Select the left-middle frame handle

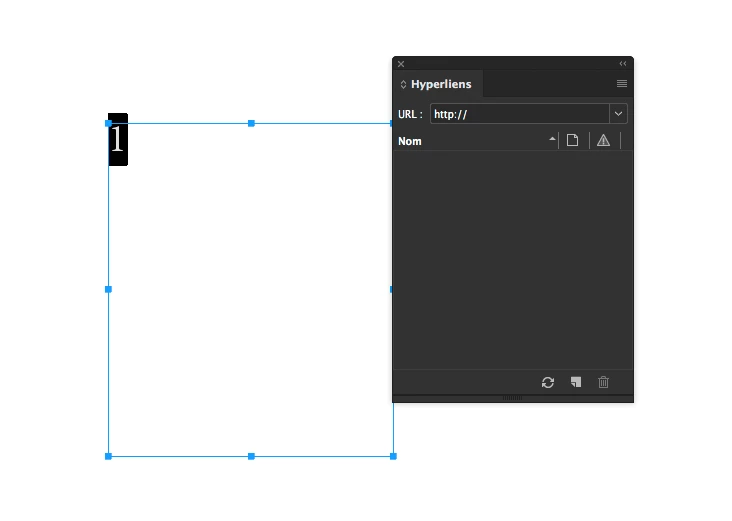[x=108, y=289]
